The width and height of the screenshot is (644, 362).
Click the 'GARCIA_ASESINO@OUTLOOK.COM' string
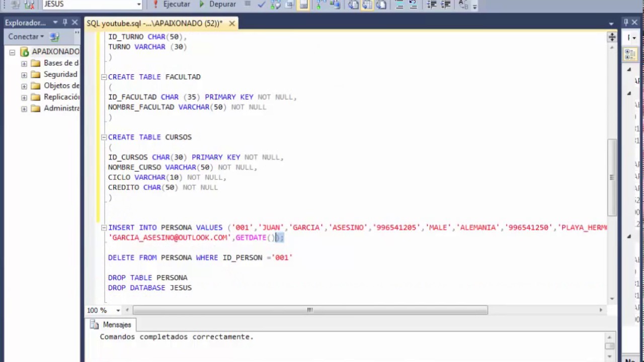pyautogui.click(x=170, y=237)
